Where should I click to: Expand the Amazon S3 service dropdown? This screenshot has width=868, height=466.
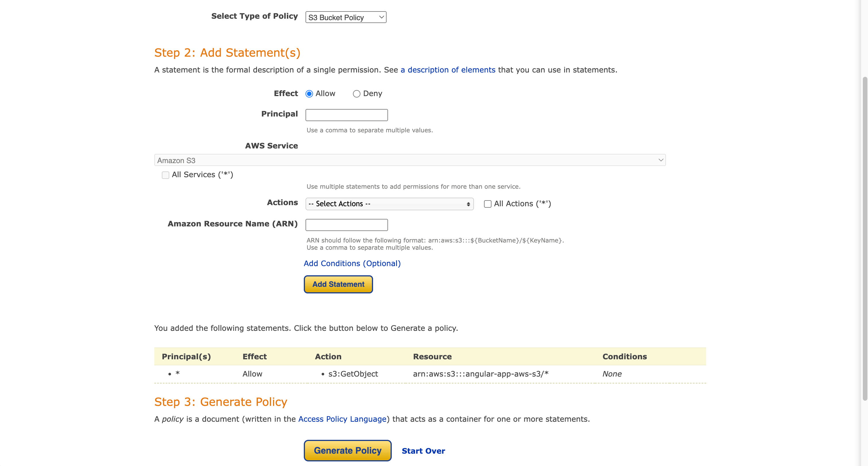point(409,160)
